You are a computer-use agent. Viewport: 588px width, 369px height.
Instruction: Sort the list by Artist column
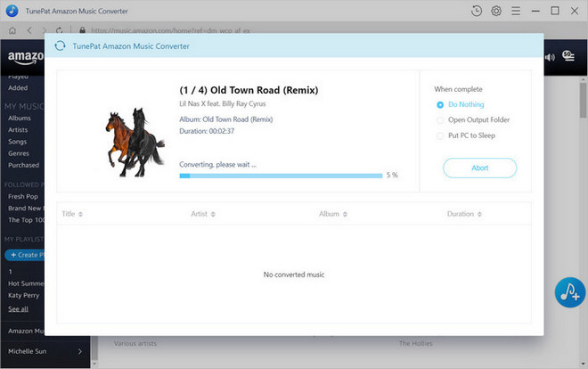click(x=203, y=214)
